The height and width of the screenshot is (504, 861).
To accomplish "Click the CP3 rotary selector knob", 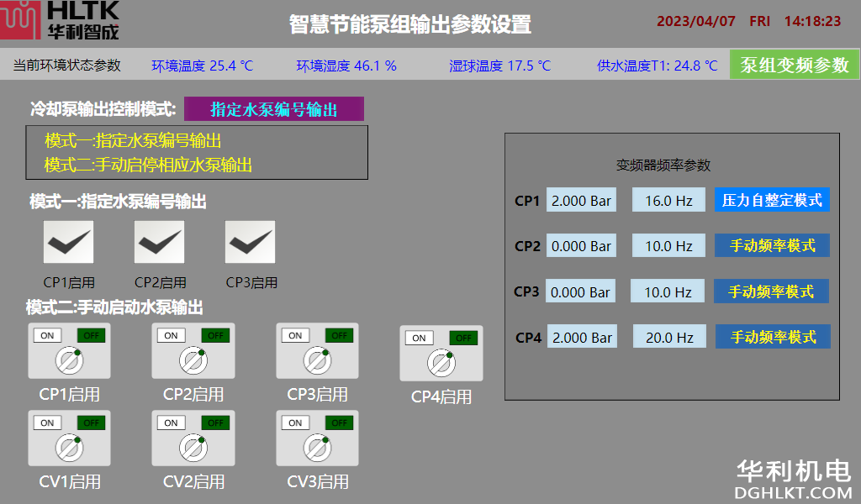I will 317,361.
